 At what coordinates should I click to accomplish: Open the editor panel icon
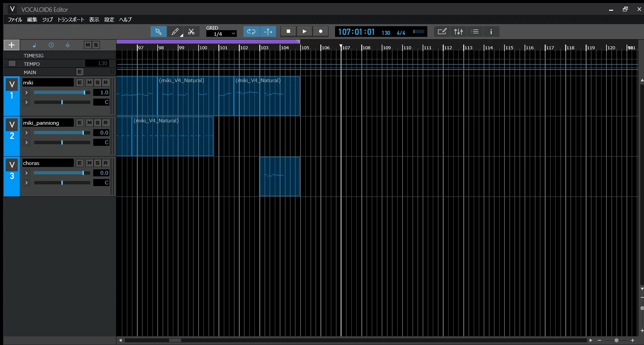pos(442,32)
